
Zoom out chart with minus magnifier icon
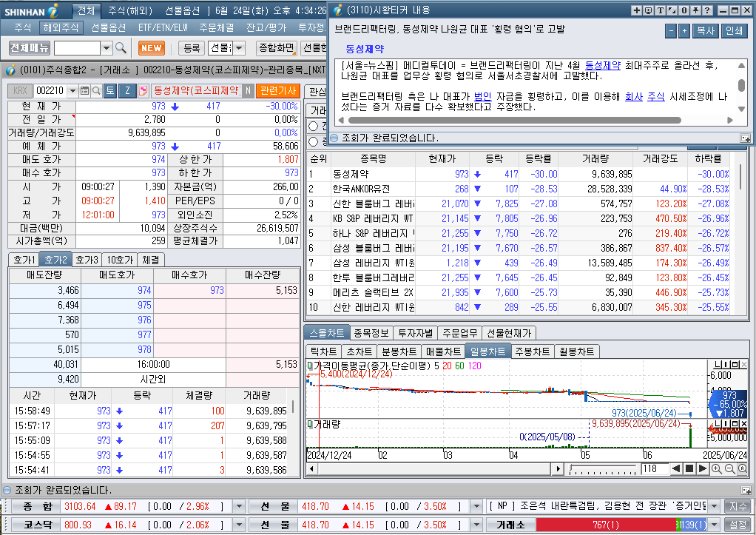click(729, 469)
